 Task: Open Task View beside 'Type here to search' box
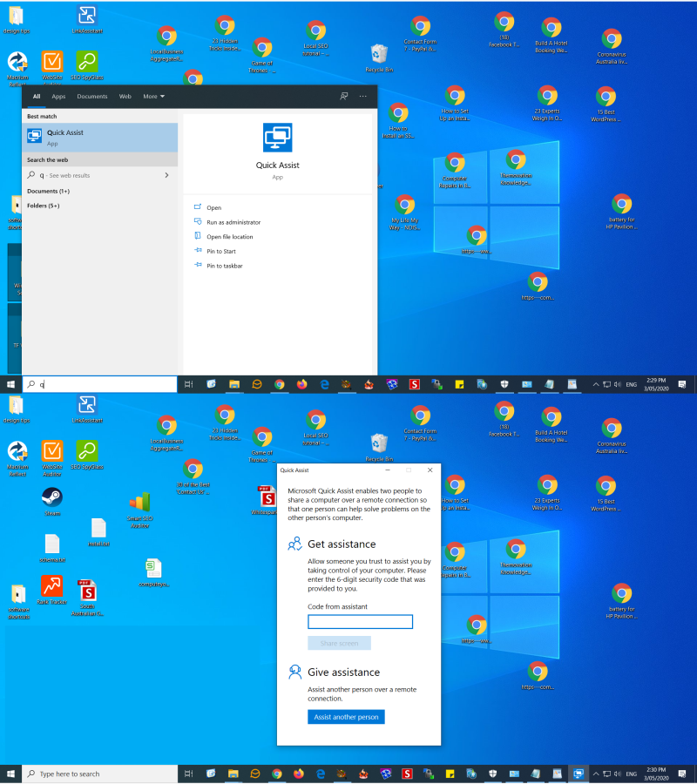(188, 774)
